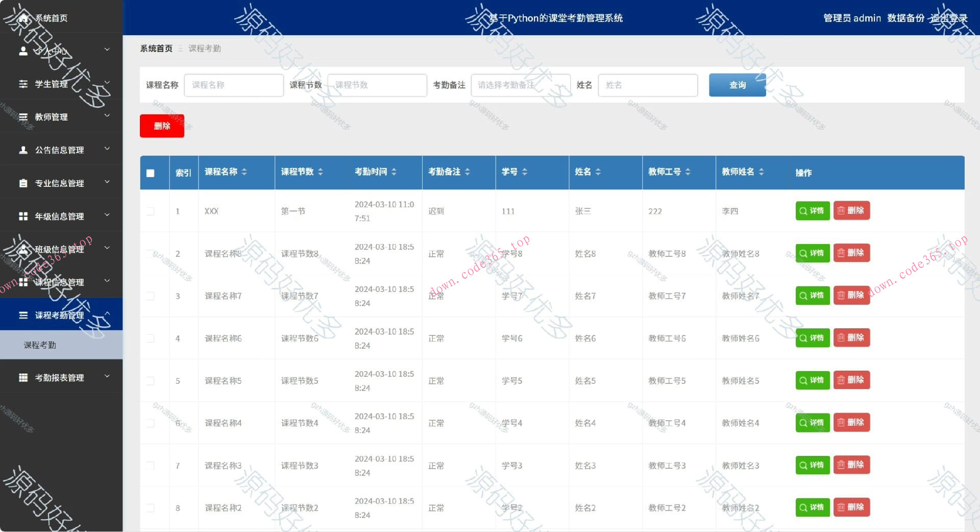Click the 教师管理 list icon
This screenshot has height=532, width=980.
22,117
